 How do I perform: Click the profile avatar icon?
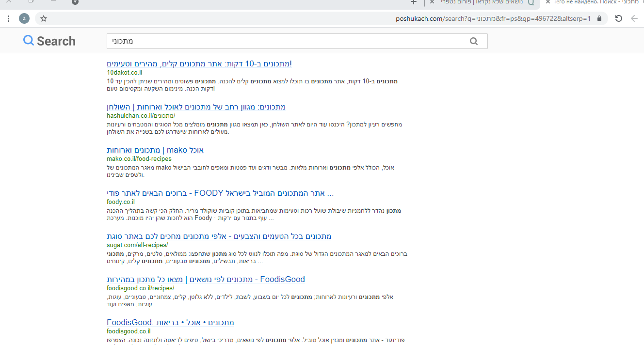[x=24, y=19]
